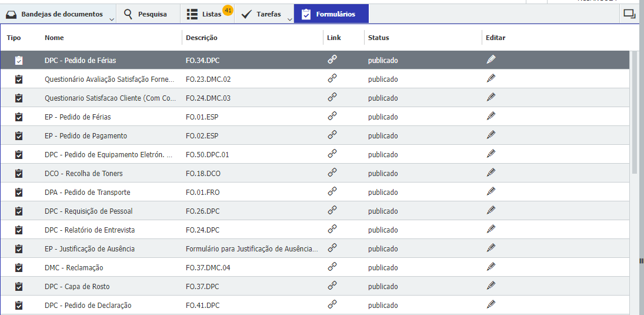Click the link icon for DPC - Pedido de Férias
This screenshot has height=315, width=644.
point(332,59)
